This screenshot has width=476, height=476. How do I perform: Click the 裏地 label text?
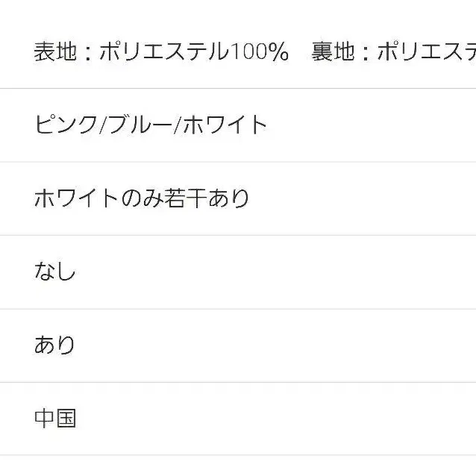click(x=333, y=51)
